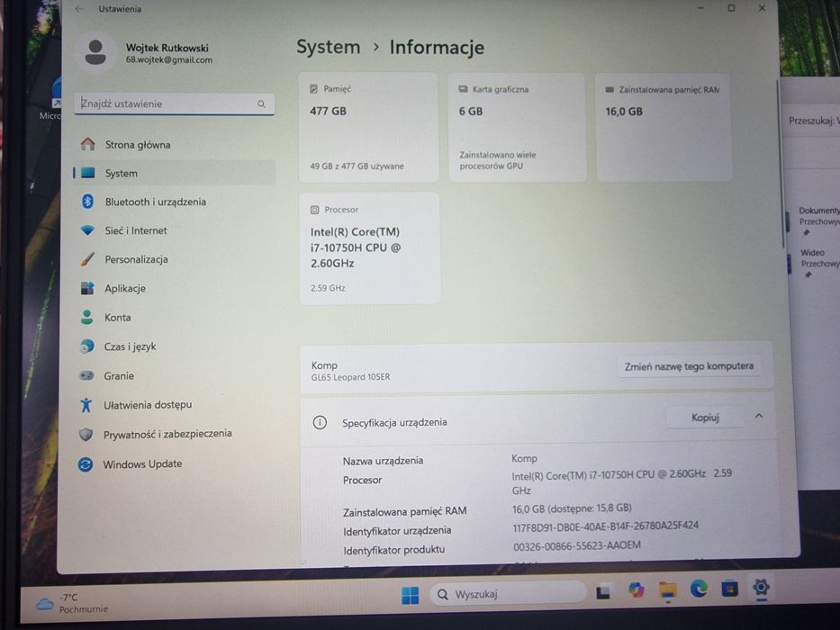
Task: Open the user profile avatar icon
Action: (95, 52)
